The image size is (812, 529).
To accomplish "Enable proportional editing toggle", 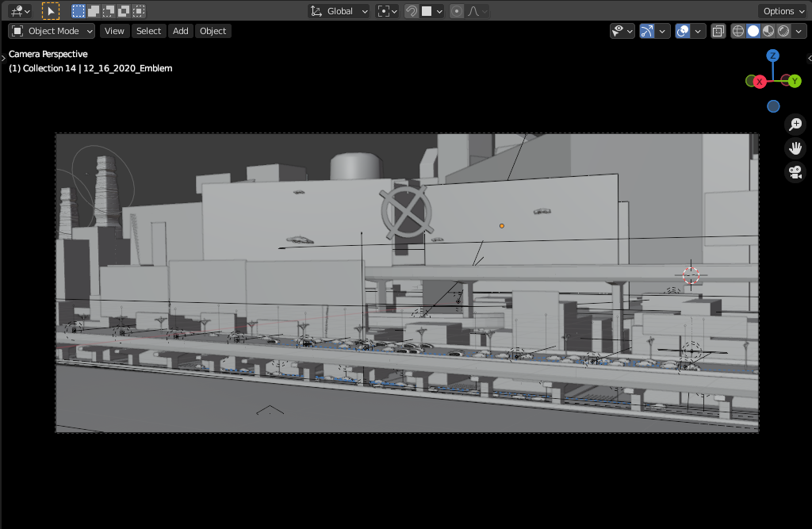I will (457, 11).
